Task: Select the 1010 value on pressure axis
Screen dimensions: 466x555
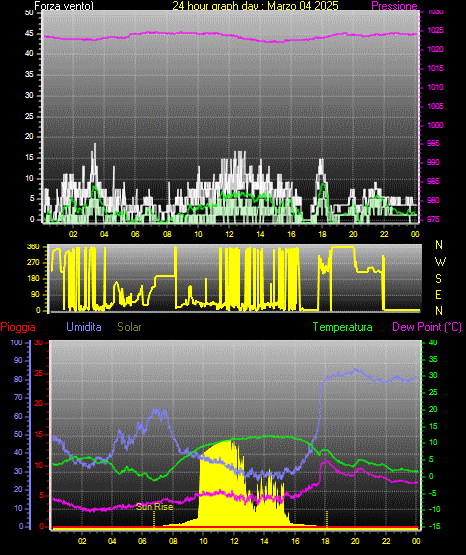Action: point(435,87)
